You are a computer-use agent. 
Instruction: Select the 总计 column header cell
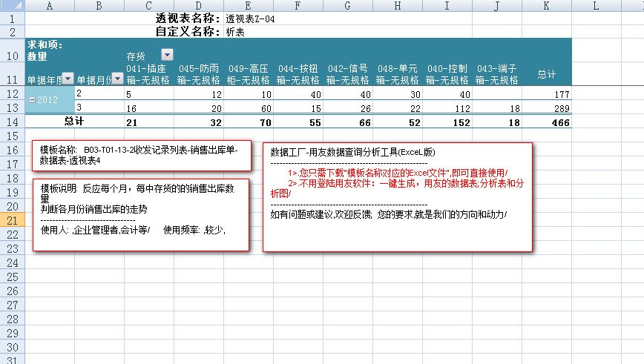546,74
